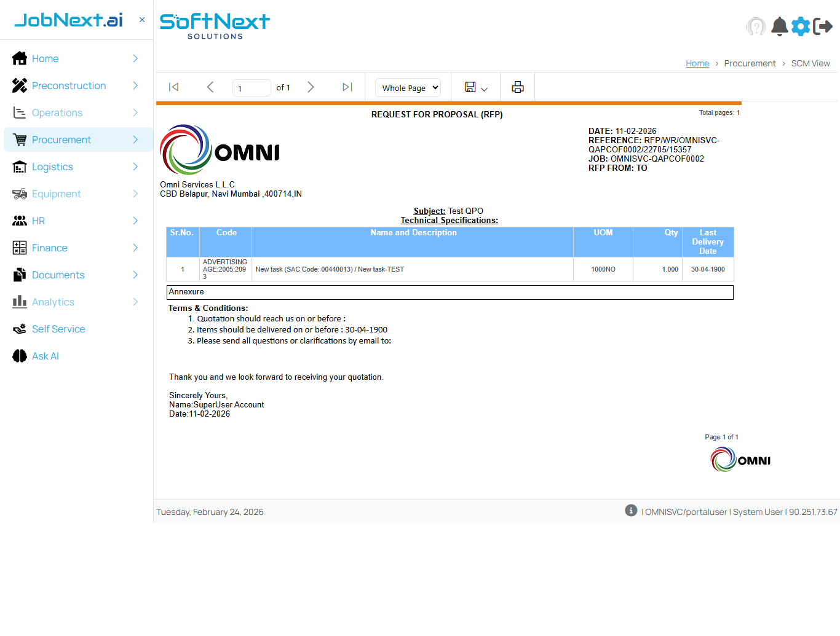Expand the Finance sidebar section
This screenshot has width=840, height=636.
tap(48, 248)
